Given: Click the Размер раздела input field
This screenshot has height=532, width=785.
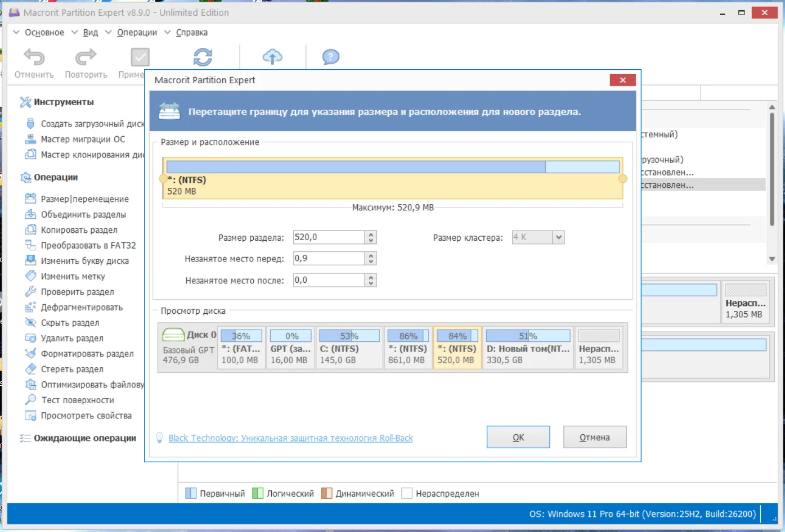Looking at the screenshot, I should [x=329, y=237].
